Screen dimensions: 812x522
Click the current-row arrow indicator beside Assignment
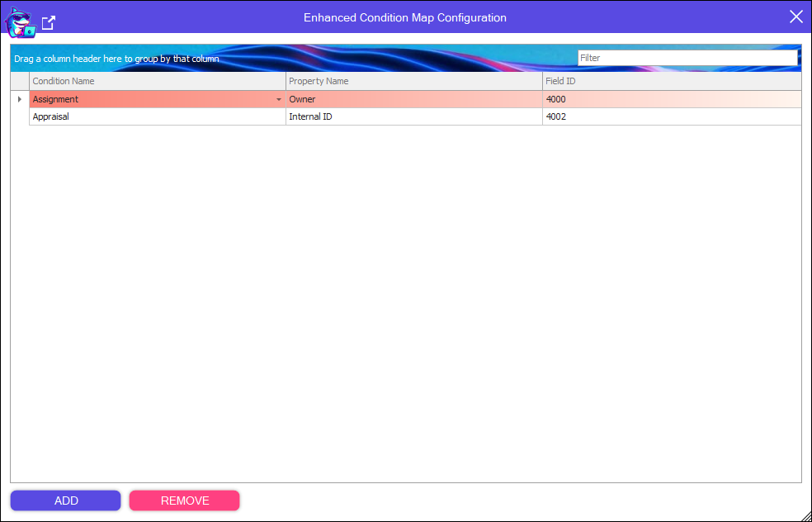click(20, 99)
